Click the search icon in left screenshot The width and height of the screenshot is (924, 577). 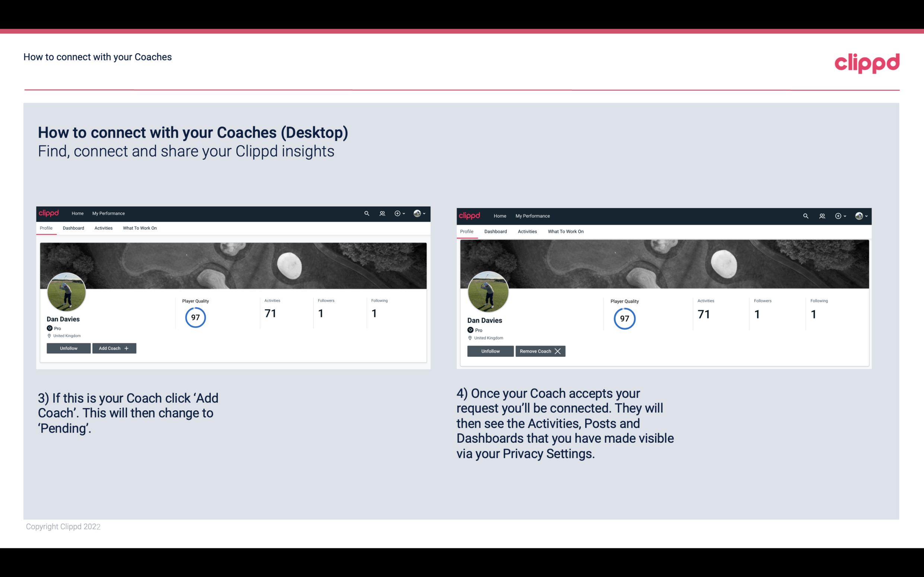pyautogui.click(x=367, y=213)
